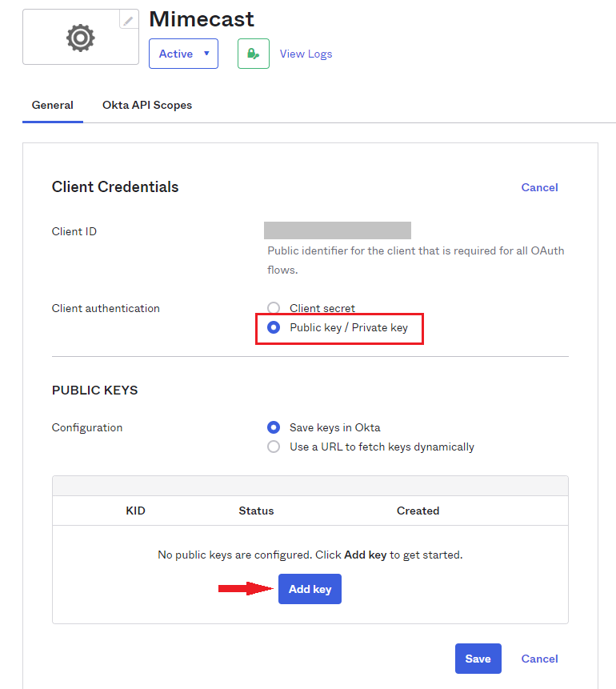This screenshot has width=616, height=689.
Task: Switch to the Okta API Scopes tab
Action: click(147, 105)
